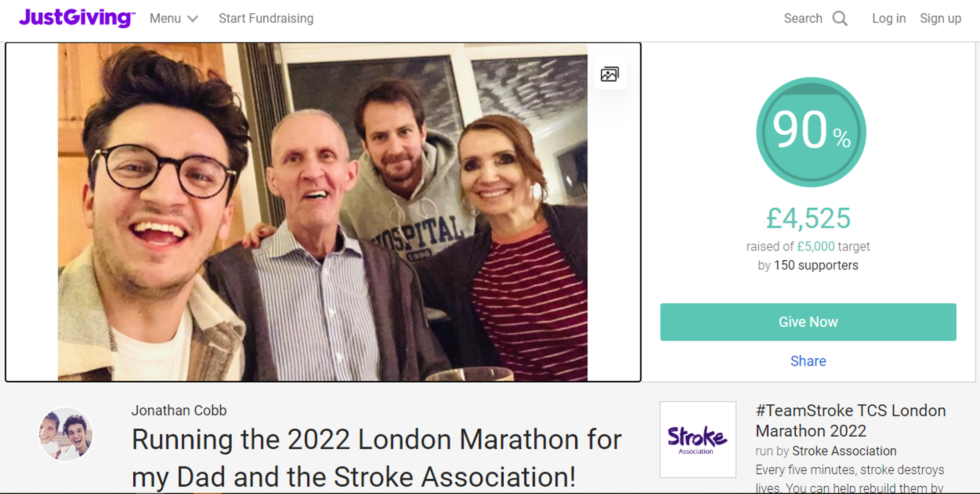Open the image gallery icon
Viewport: 980px width, 494px height.
pos(609,75)
